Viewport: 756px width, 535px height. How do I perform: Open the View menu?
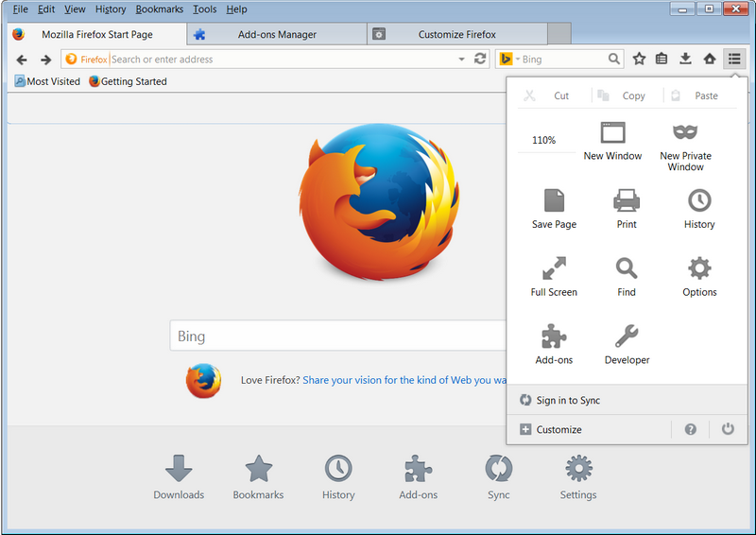[x=75, y=9]
